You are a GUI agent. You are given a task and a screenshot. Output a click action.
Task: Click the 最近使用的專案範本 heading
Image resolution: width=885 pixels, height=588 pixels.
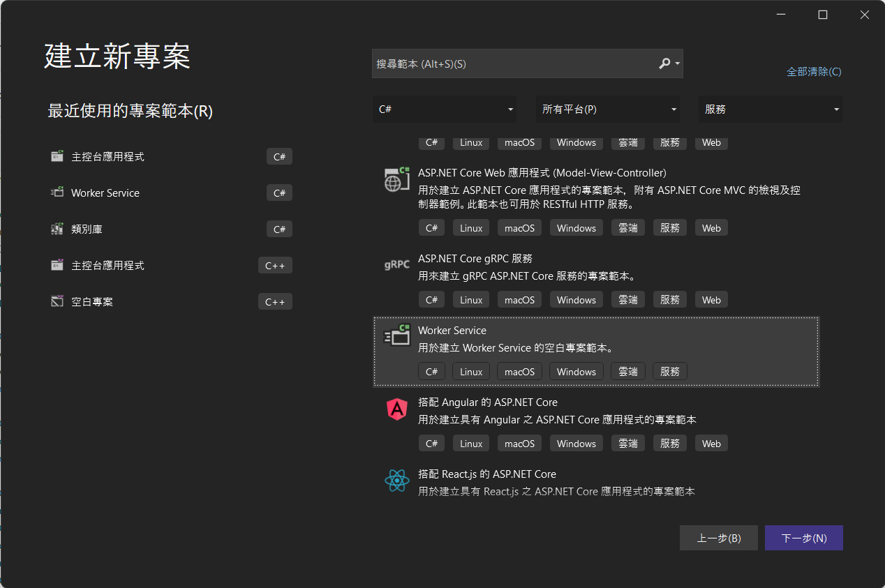[130, 111]
